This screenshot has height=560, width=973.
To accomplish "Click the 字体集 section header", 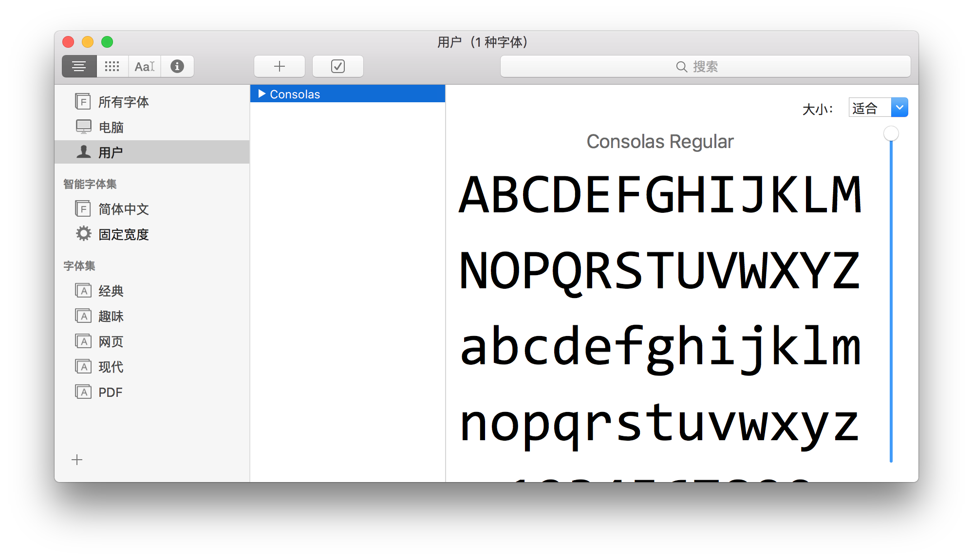I will tap(79, 266).
